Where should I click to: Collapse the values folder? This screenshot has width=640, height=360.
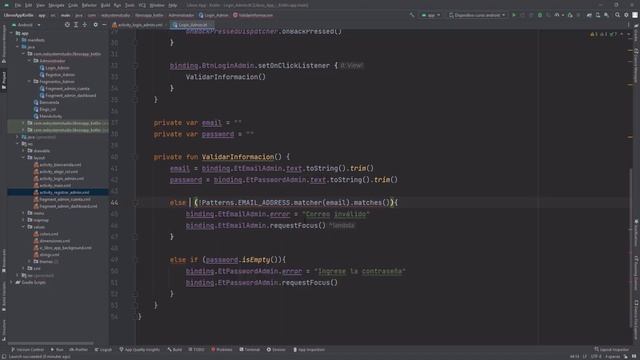(24, 227)
